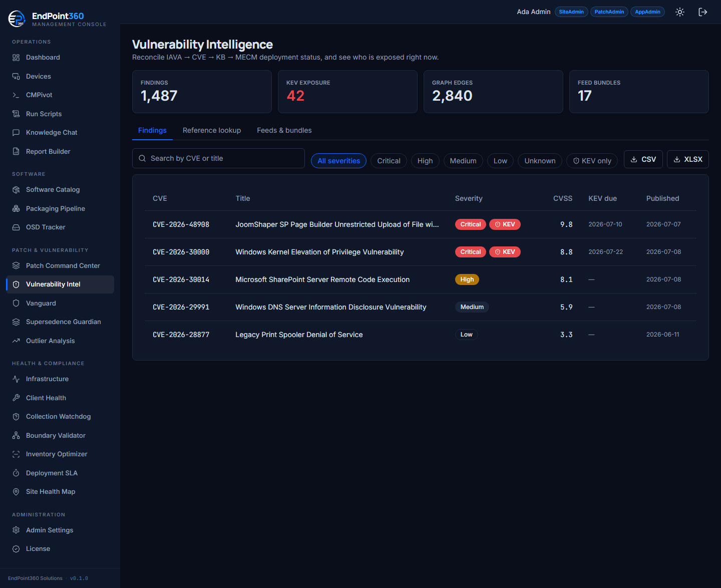This screenshot has height=588, width=721.
Task: Sort table by Published column header
Action: pos(662,198)
